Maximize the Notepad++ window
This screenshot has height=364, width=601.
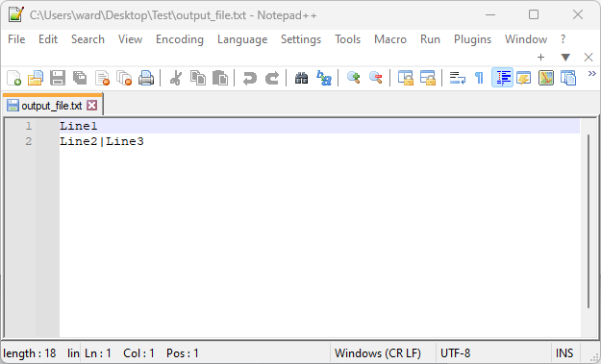[534, 15]
